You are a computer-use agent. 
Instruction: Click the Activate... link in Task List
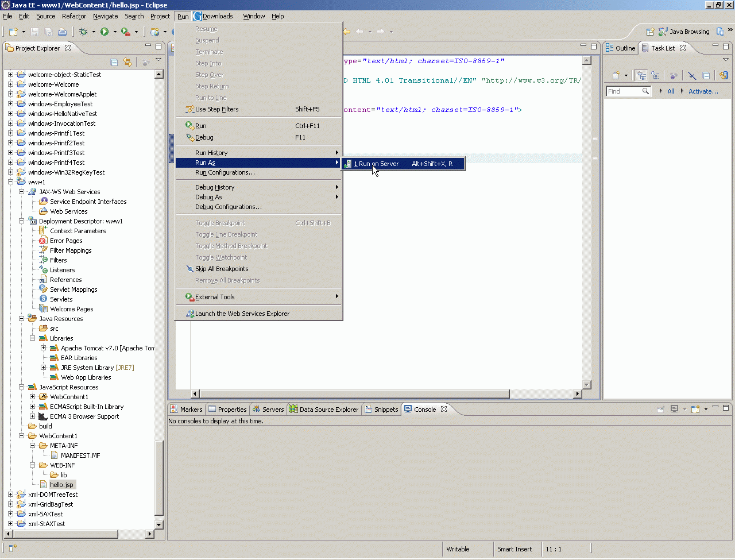point(703,91)
